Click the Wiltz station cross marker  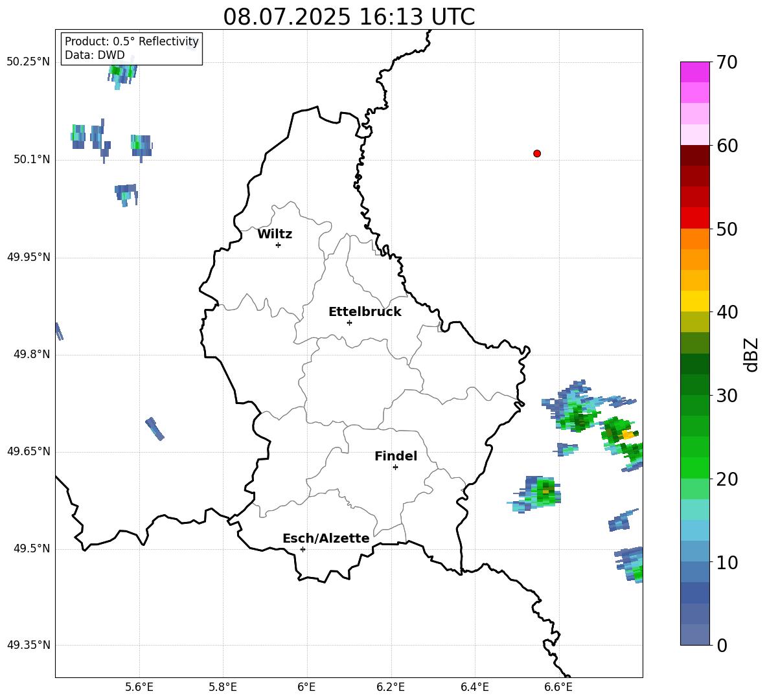point(278,245)
